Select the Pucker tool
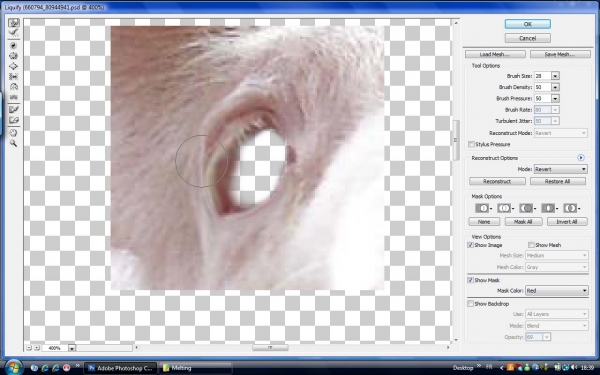Screen dimensions: 600x375 pos(13,56)
